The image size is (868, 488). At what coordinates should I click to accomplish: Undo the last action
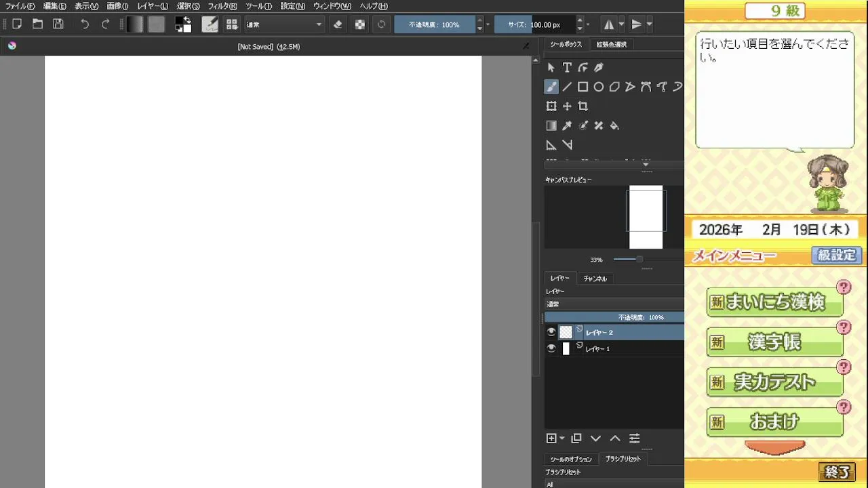[x=85, y=24]
